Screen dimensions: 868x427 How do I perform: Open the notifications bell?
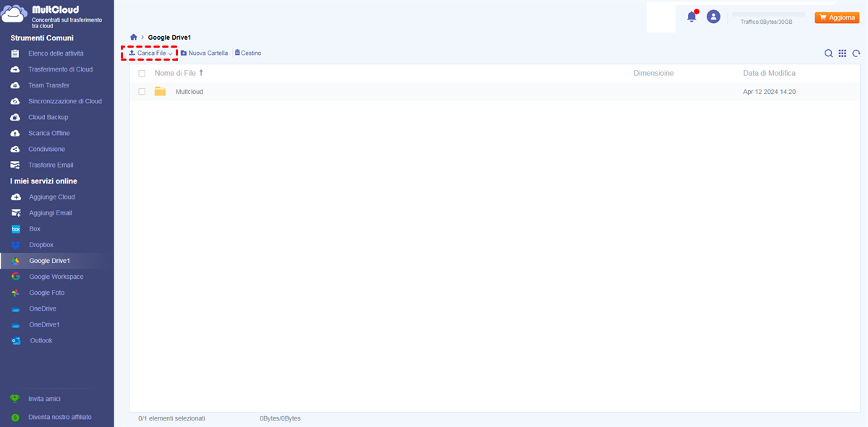(x=692, y=17)
